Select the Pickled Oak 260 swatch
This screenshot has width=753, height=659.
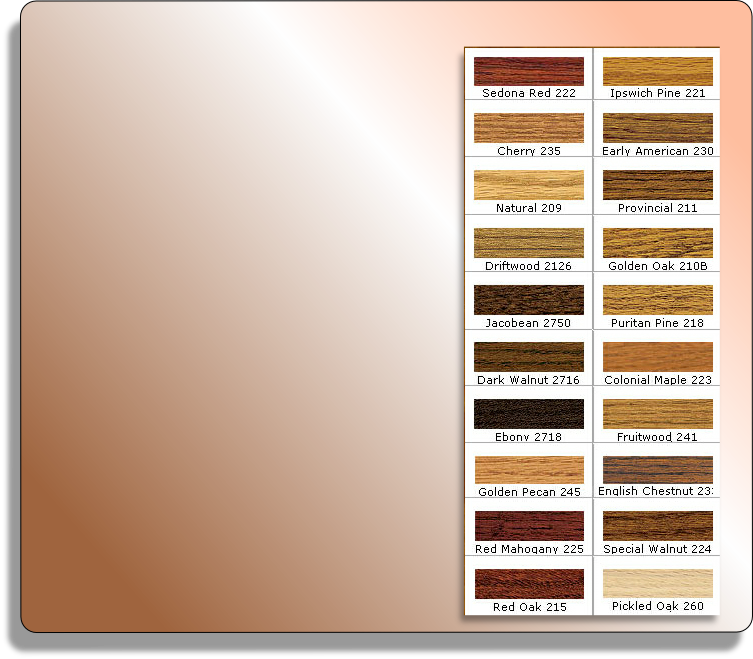[658, 584]
